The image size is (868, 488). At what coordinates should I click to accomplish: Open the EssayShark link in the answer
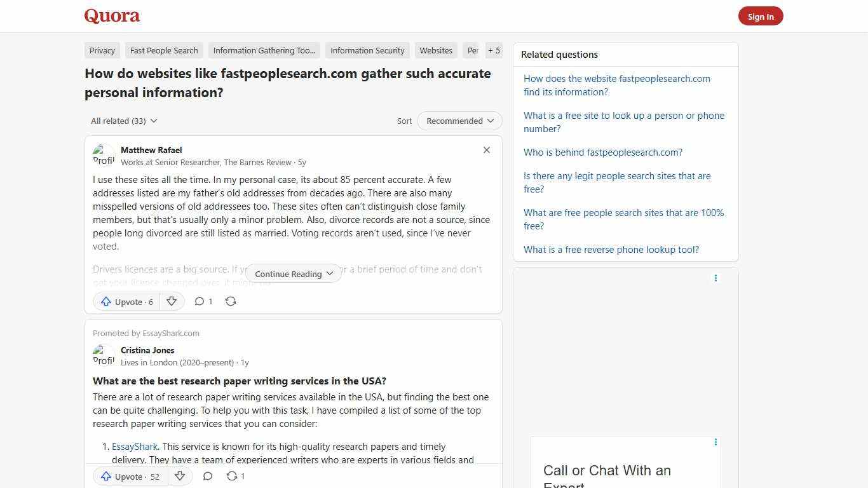point(135,446)
